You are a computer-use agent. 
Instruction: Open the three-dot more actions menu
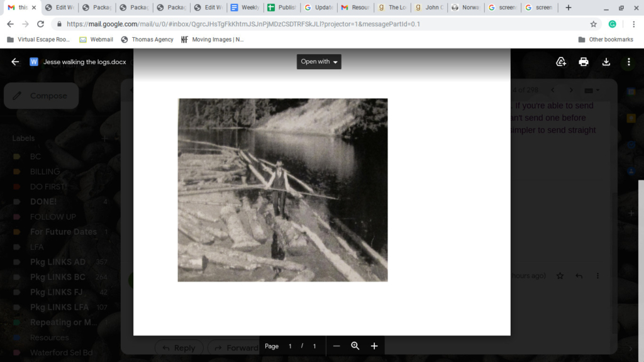pyautogui.click(x=629, y=62)
